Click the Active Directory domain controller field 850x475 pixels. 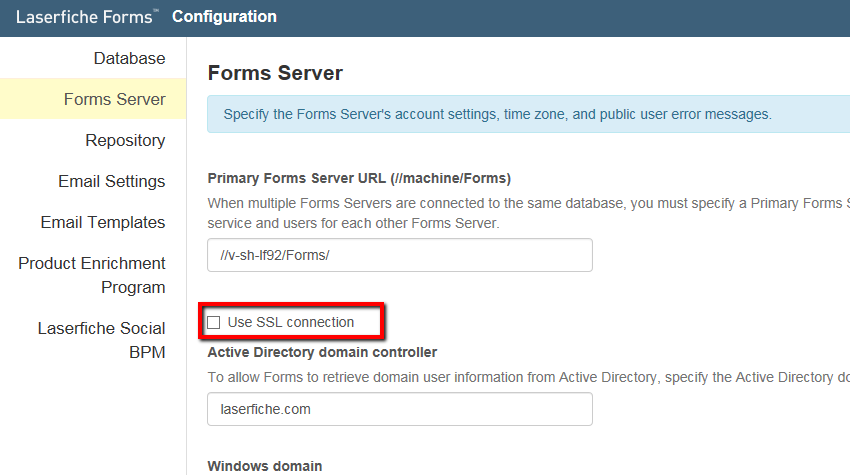[400, 409]
